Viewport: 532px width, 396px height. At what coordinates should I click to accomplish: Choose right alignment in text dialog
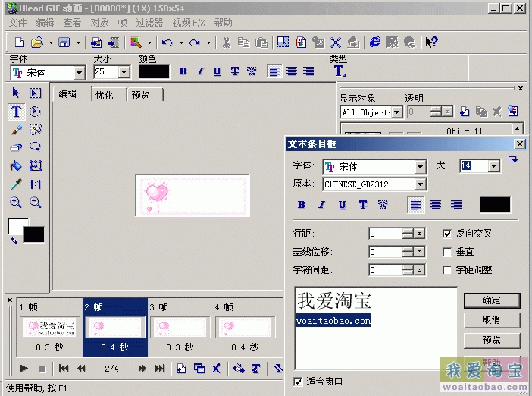(456, 205)
